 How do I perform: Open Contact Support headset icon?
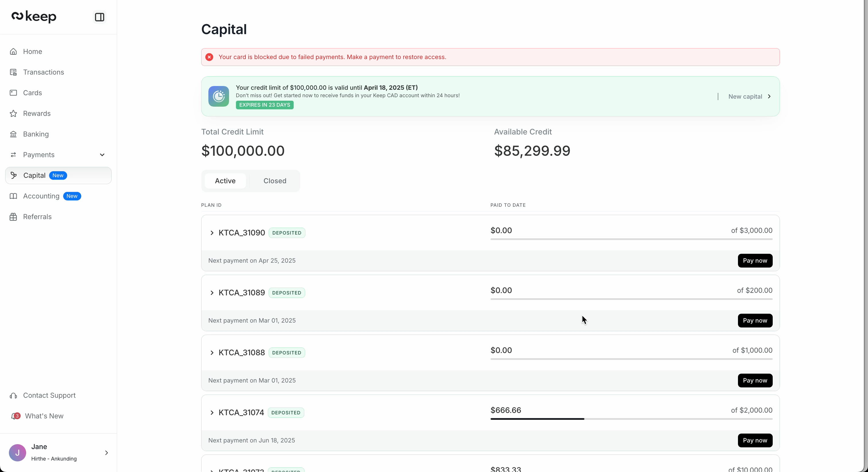13,395
